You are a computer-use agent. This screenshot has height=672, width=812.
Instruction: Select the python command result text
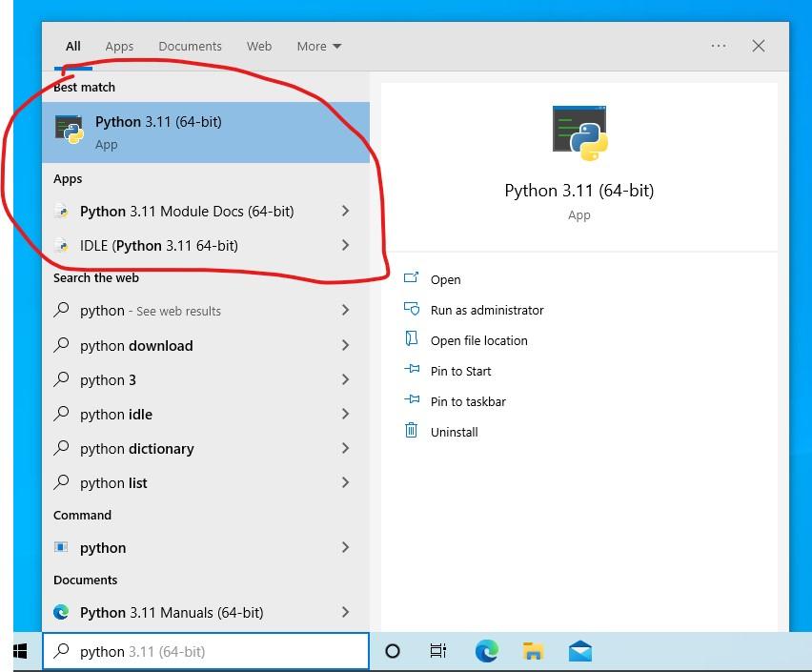pyautogui.click(x=103, y=548)
